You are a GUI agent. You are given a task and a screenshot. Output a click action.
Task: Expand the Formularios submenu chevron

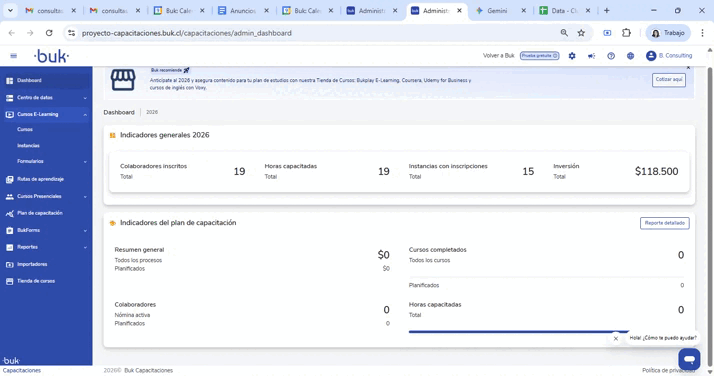pyautogui.click(x=85, y=162)
